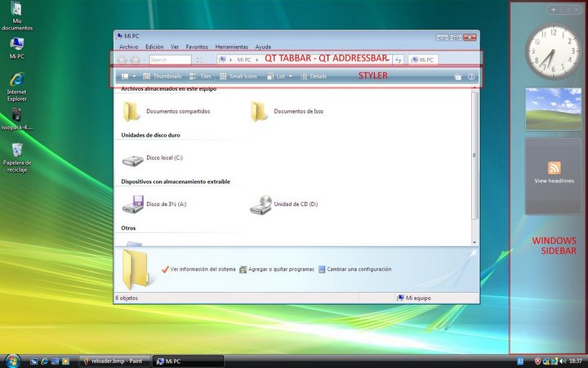Click the Mi PC breadcrumb in address bar
Viewport: 588px width, 368px height.
[243, 60]
